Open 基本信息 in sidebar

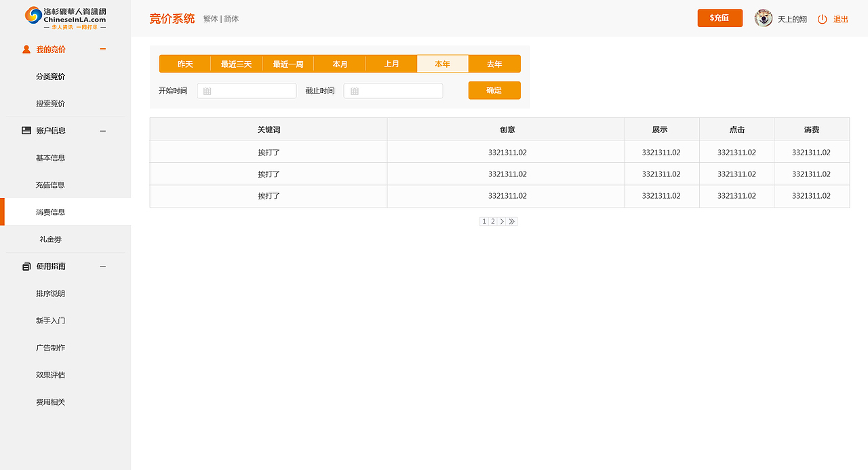point(51,158)
